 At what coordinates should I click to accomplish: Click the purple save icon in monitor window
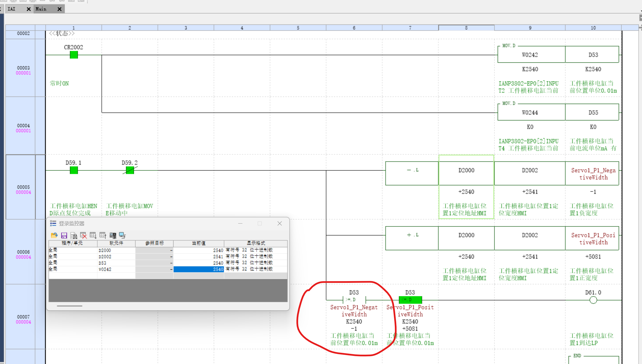pyautogui.click(x=64, y=235)
